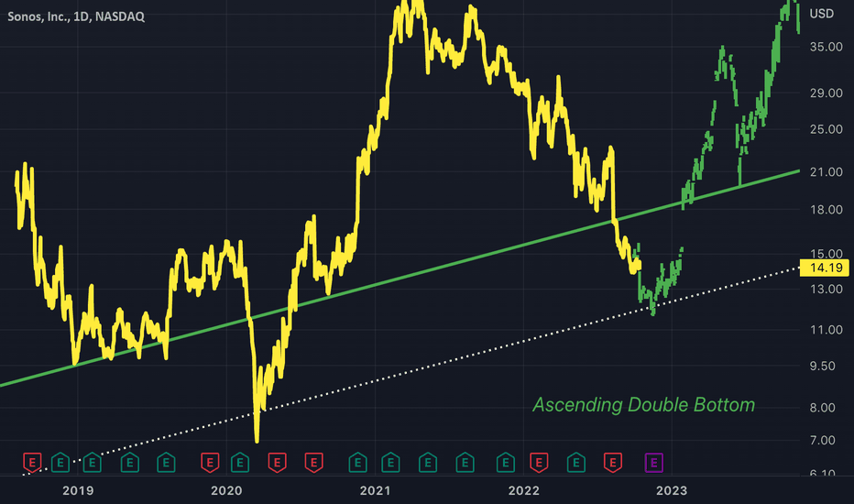Image resolution: width=854 pixels, height=504 pixels.
Task: Click the 2019 time axis label
Action: pyautogui.click(x=78, y=491)
